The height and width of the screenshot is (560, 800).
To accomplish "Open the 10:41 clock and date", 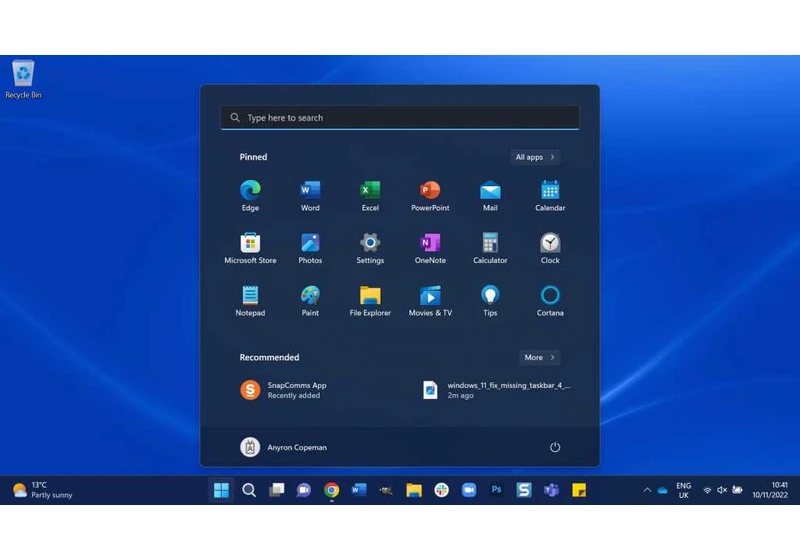I will (770, 490).
